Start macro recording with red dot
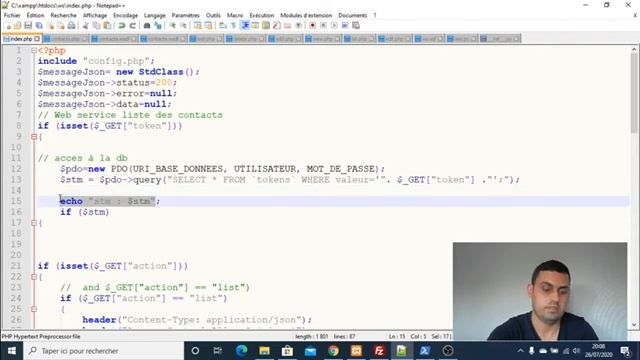This screenshot has width=640, height=360. point(313,26)
